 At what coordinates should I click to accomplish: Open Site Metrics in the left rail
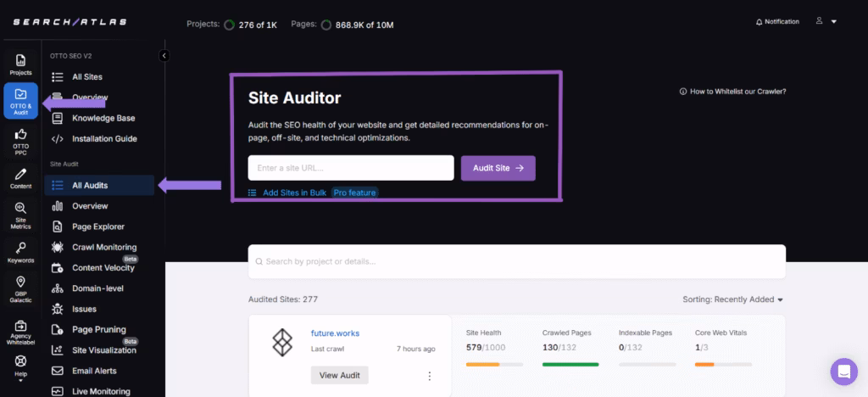tap(20, 215)
